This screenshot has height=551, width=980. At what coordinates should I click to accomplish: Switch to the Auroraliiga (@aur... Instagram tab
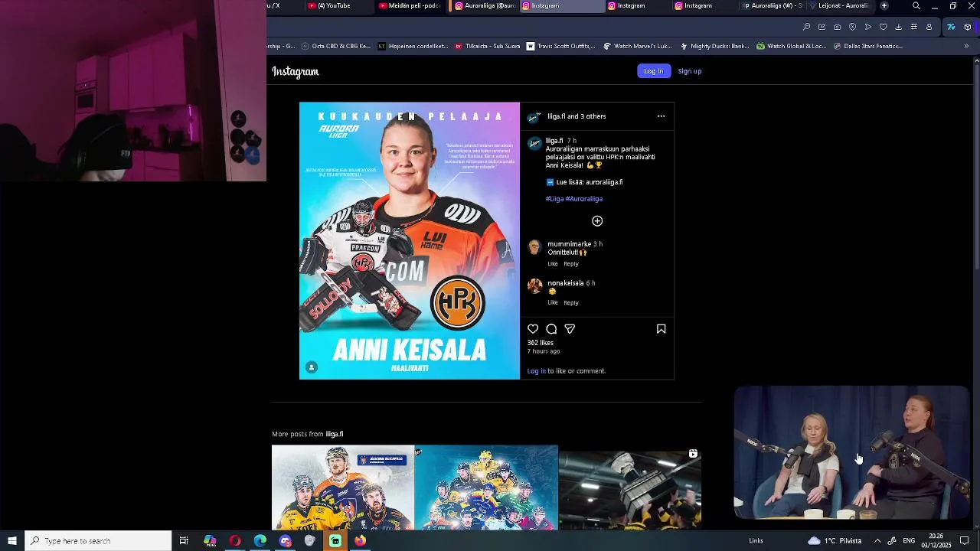485,5
